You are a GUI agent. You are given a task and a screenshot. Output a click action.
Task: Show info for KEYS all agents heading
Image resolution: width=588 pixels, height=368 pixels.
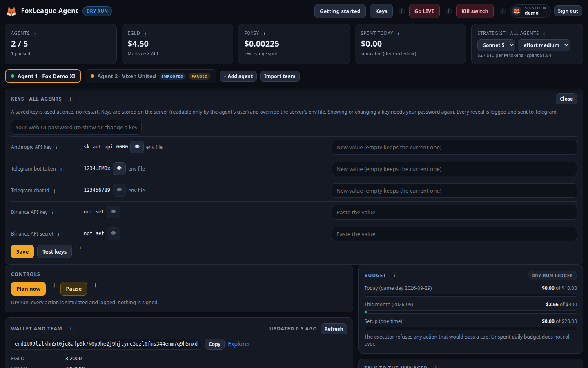tap(70, 99)
